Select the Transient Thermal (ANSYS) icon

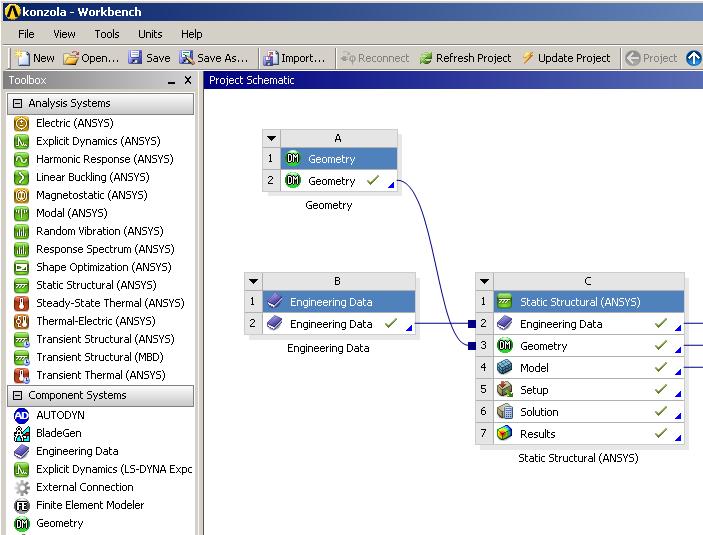point(21,375)
